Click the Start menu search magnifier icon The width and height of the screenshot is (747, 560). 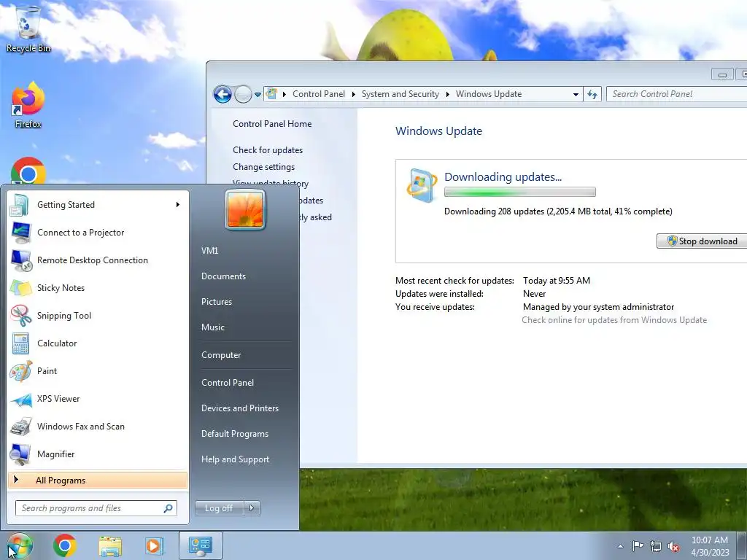(x=169, y=508)
